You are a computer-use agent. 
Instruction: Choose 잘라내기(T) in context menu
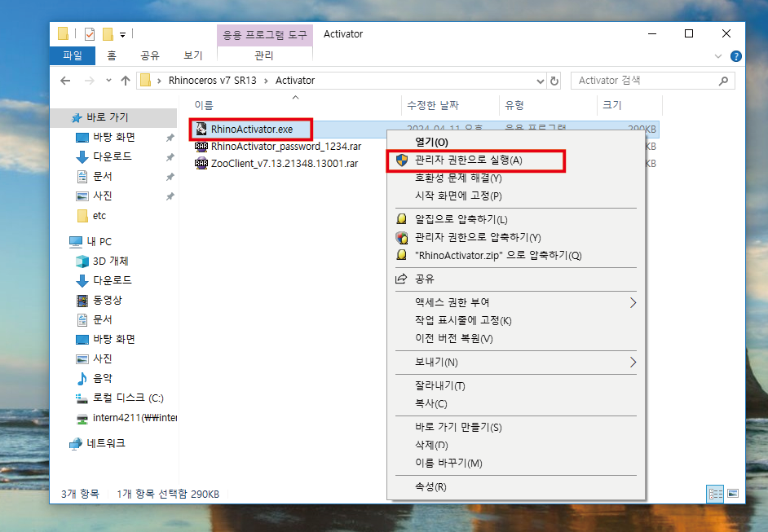click(516, 385)
